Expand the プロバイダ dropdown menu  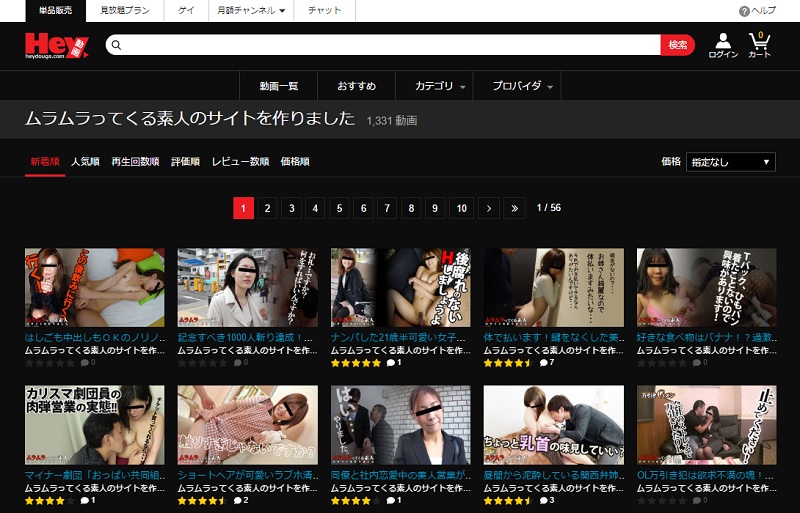click(523, 86)
